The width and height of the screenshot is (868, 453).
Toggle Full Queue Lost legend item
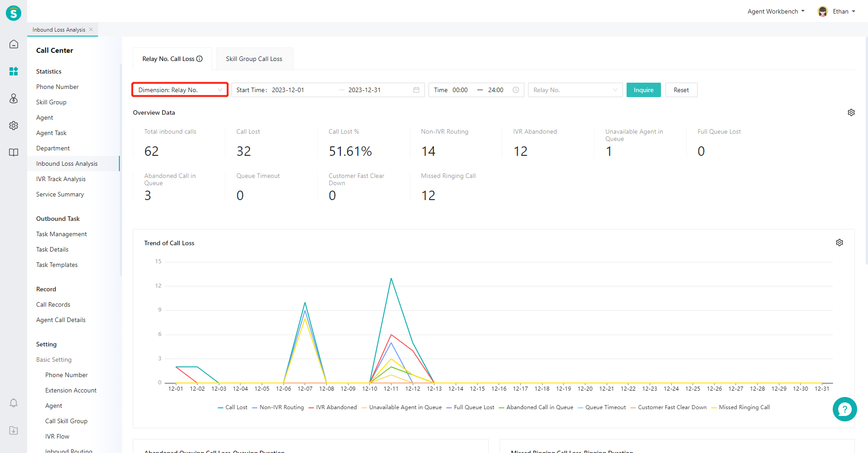(x=470, y=407)
